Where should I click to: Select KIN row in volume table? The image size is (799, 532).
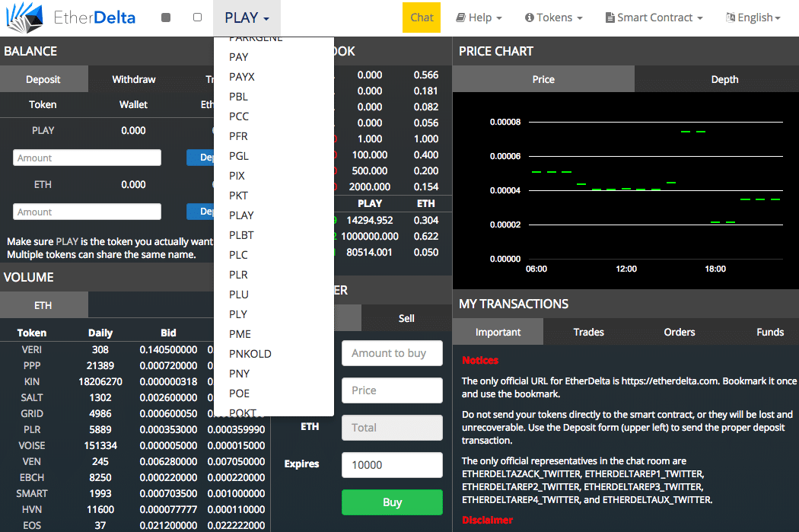coord(135,381)
